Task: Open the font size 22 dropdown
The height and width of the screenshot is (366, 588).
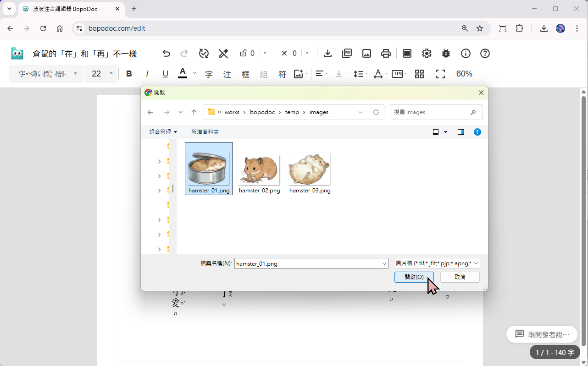Action: click(x=101, y=74)
